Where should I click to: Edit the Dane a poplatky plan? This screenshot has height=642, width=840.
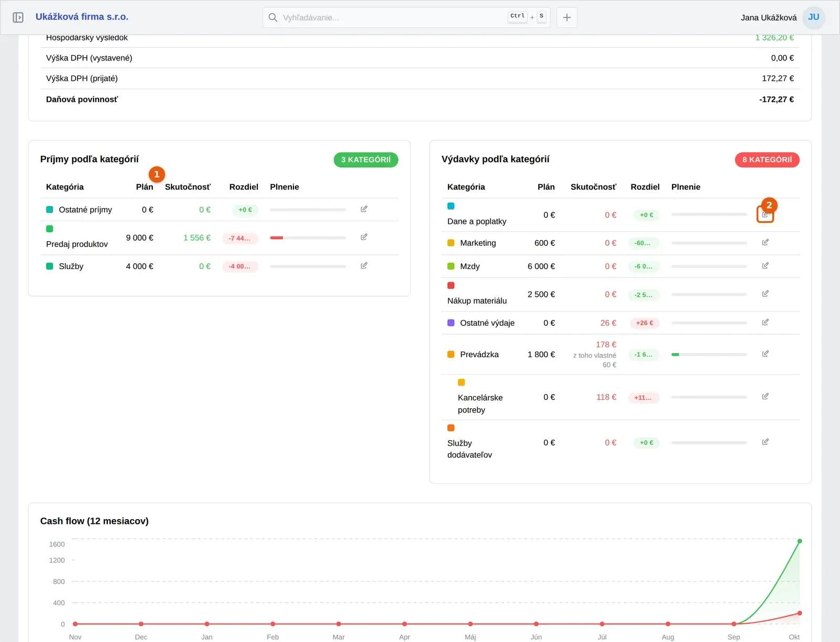coord(765,214)
